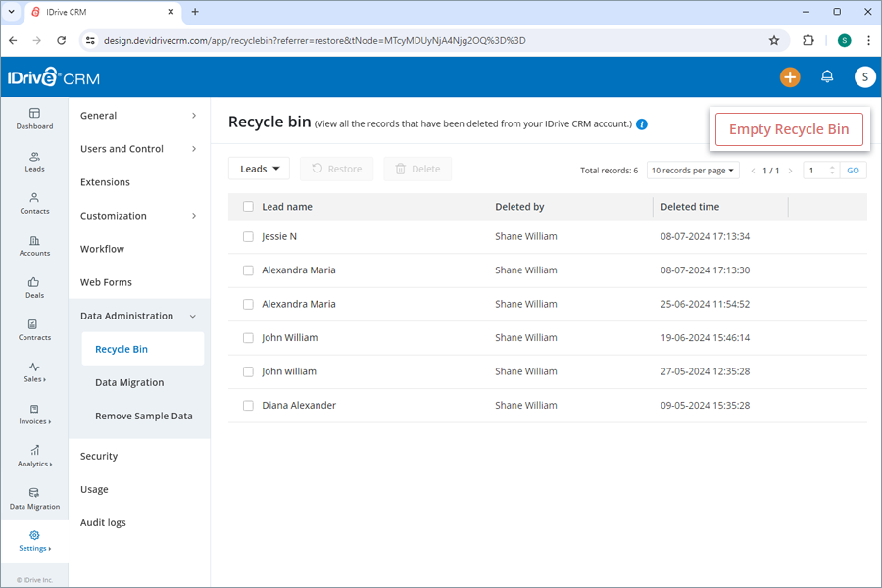View Recycle bin info tooltip icon
This screenshot has width=882, height=588.
coord(642,124)
